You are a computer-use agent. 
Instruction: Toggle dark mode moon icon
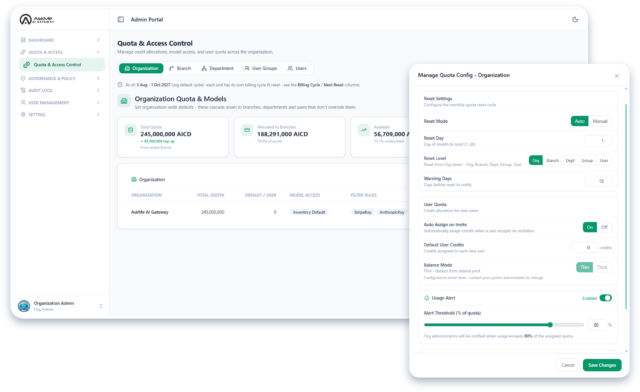coord(575,19)
